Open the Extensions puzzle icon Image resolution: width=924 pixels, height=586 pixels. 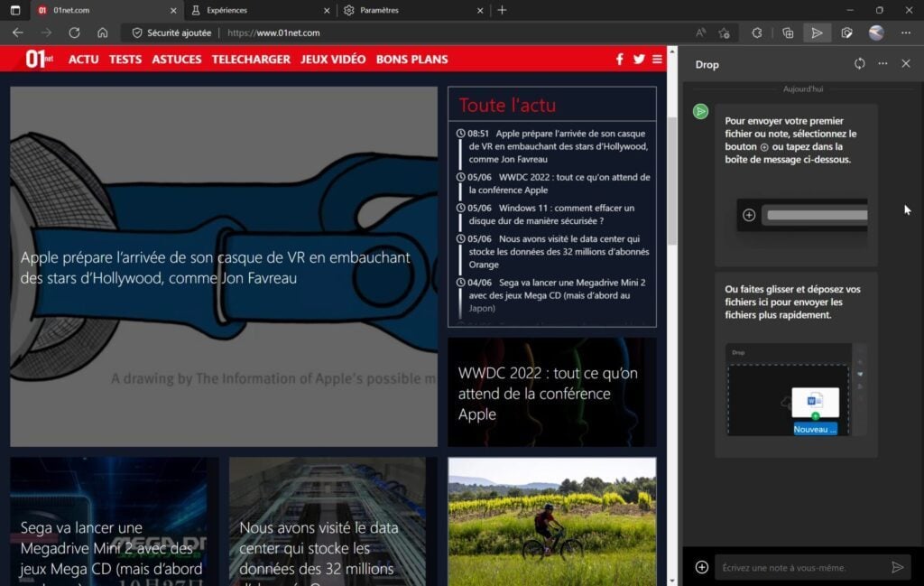pyautogui.click(x=757, y=33)
